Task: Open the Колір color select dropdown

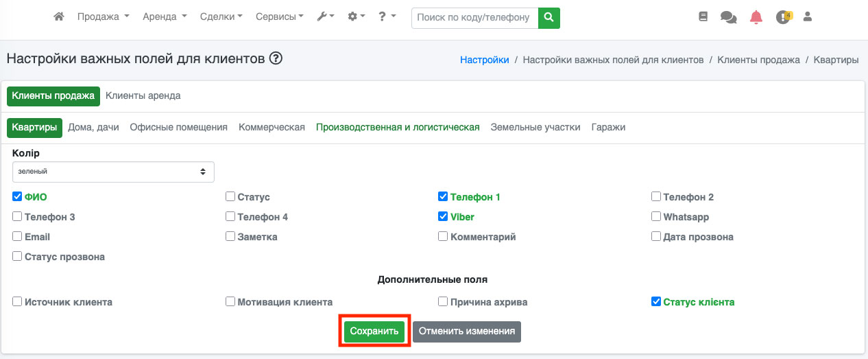Action: [113, 172]
